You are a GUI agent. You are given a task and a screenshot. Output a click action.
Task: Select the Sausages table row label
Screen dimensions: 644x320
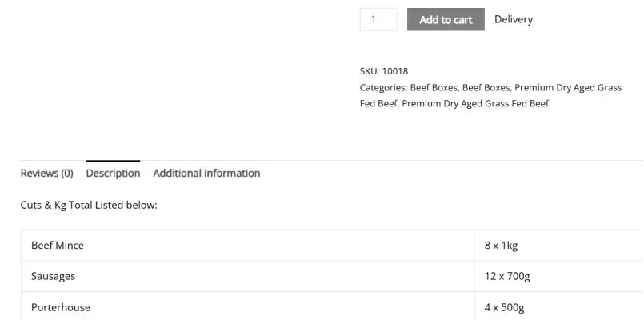[x=53, y=276]
